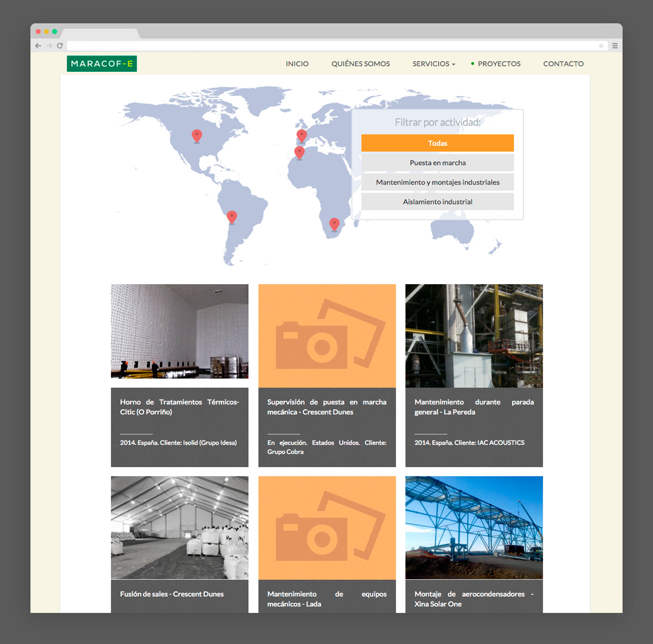
Task: Click the map pin over United States
Action: 197,136
